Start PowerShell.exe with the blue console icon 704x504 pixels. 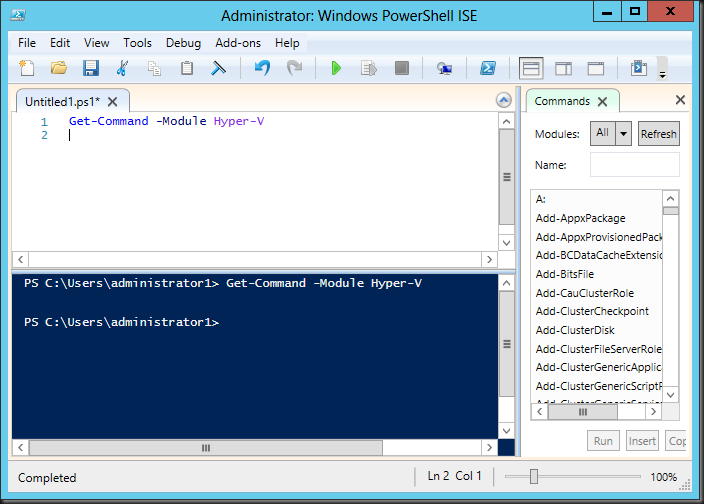pyautogui.click(x=488, y=68)
